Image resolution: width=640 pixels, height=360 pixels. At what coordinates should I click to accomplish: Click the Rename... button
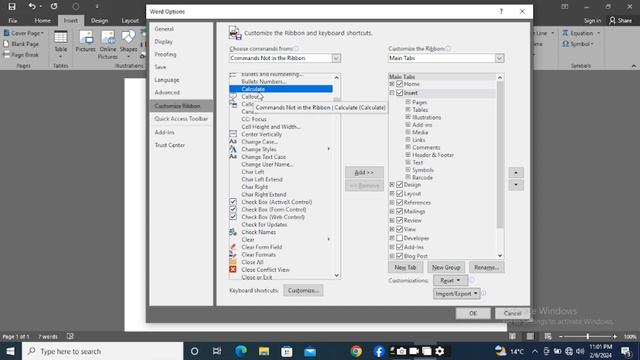point(487,267)
